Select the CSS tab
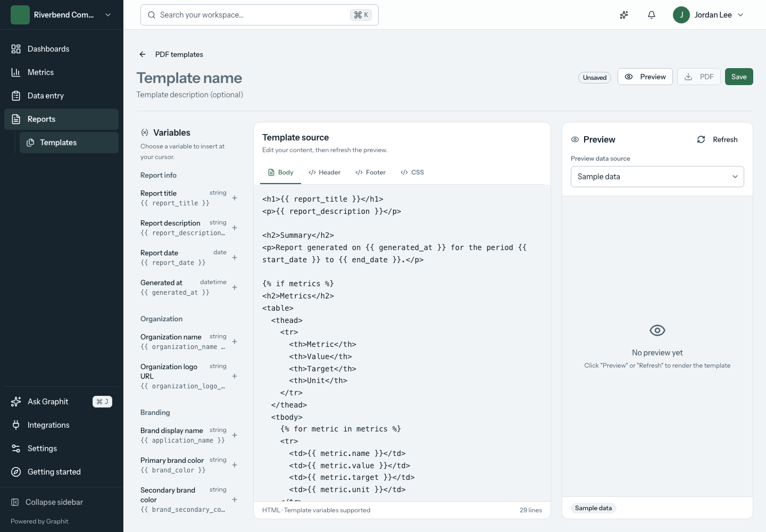The width and height of the screenshot is (766, 532). coord(412,172)
